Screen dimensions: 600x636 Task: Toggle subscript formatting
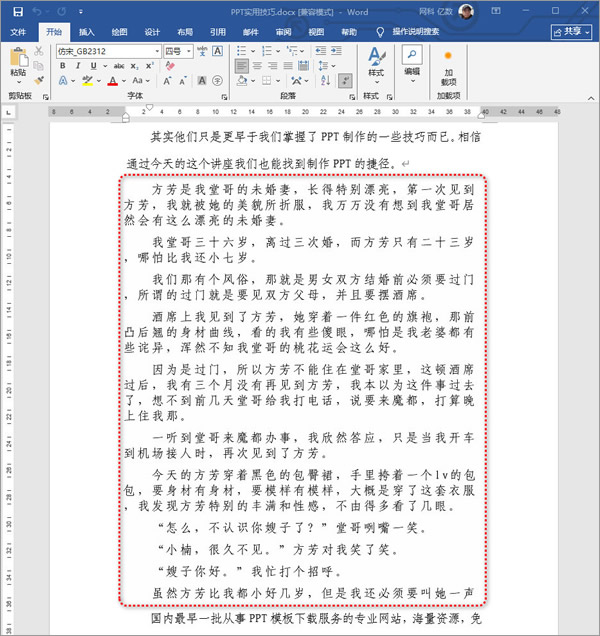135,66
